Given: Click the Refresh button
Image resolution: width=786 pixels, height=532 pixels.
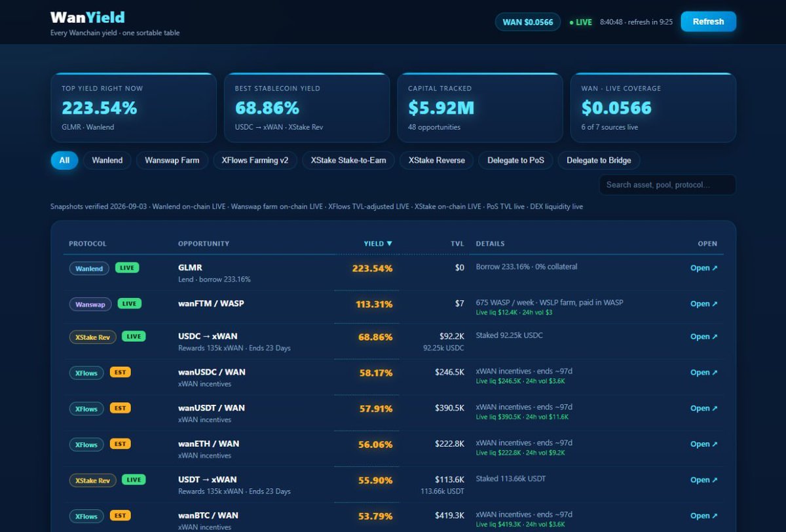Looking at the screenshot, I should [x=708, y=22].
